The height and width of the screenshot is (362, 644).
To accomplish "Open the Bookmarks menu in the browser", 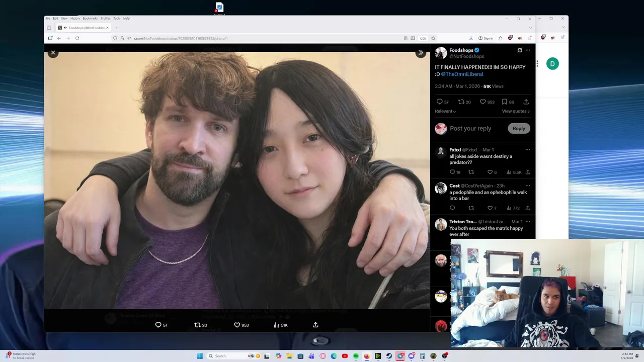I will click(90, 19).
